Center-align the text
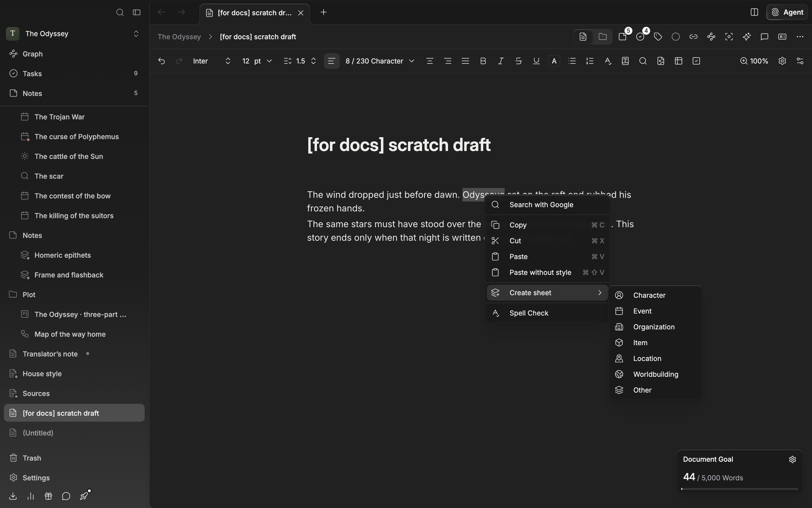The width and height of the screenshot is (812, 508). (430, 61)
